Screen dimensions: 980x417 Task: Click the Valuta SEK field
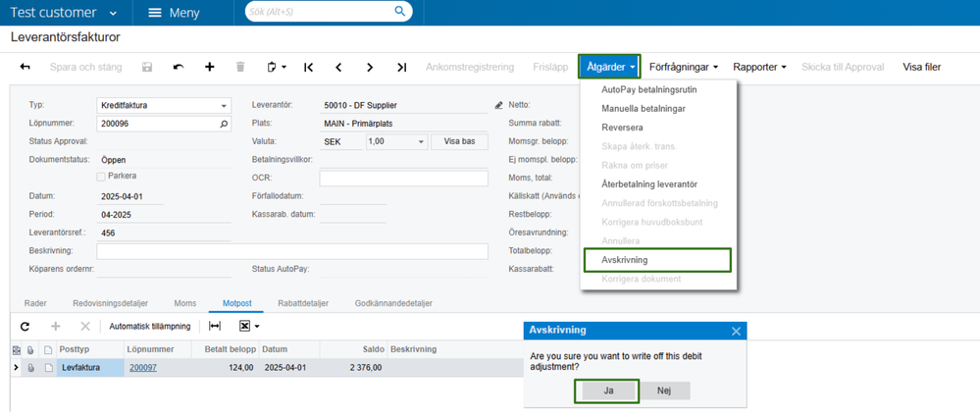(341, 142)
